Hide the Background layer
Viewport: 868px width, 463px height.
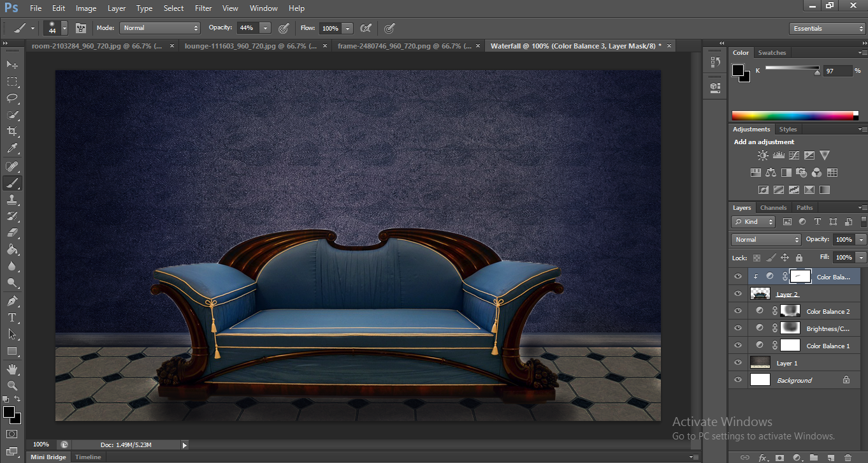738,380
